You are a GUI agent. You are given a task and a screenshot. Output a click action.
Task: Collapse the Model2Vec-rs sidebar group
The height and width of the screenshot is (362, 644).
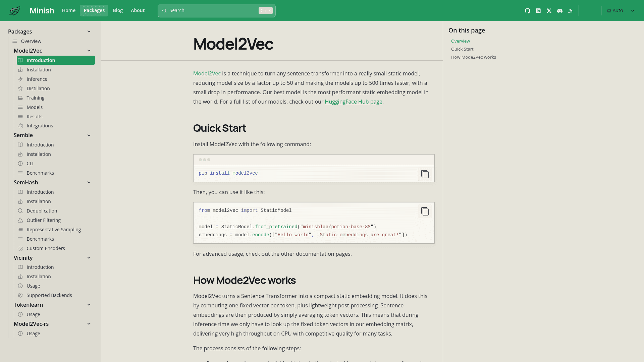pos(89,324)
